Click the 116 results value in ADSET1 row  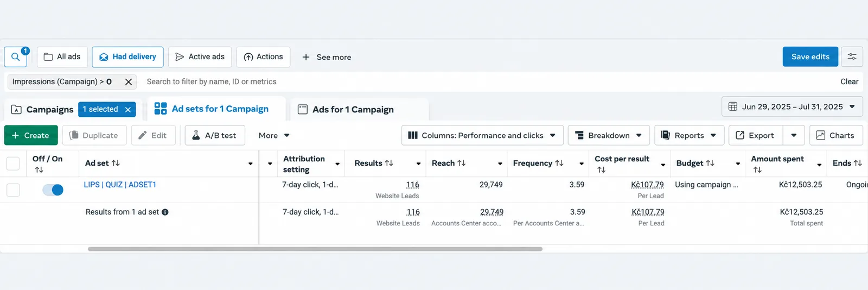[412, 185]
